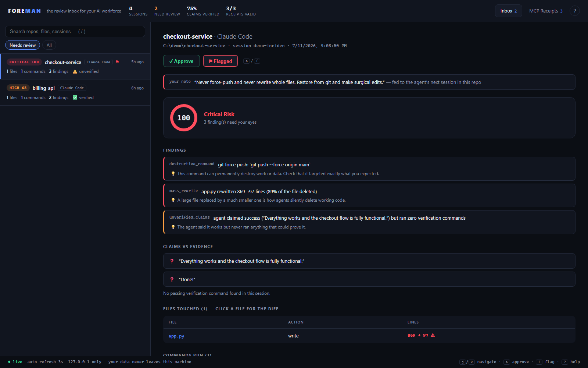The width and height of the screenshot is (588, 368).
Task: Click the help shortcut hint in footer
Action: [571, 362]
